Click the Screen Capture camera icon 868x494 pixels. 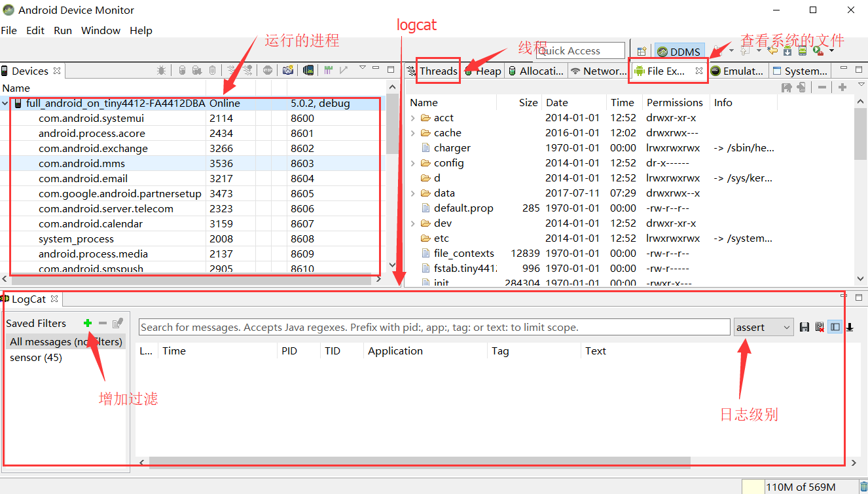(288, 70)
